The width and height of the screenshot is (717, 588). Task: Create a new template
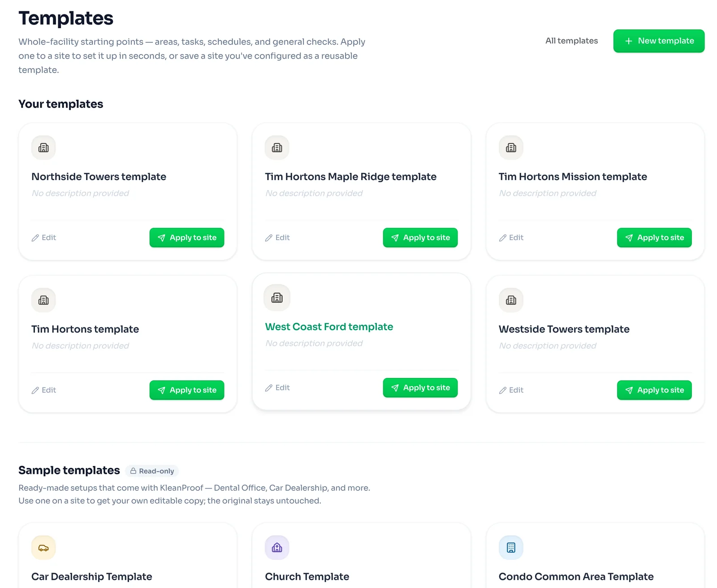[659, 41]
